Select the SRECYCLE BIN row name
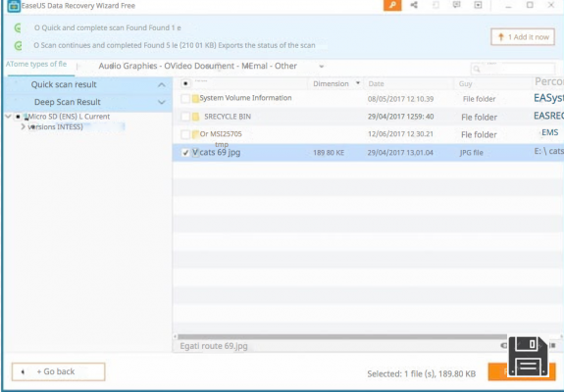 tap(228, 117)
